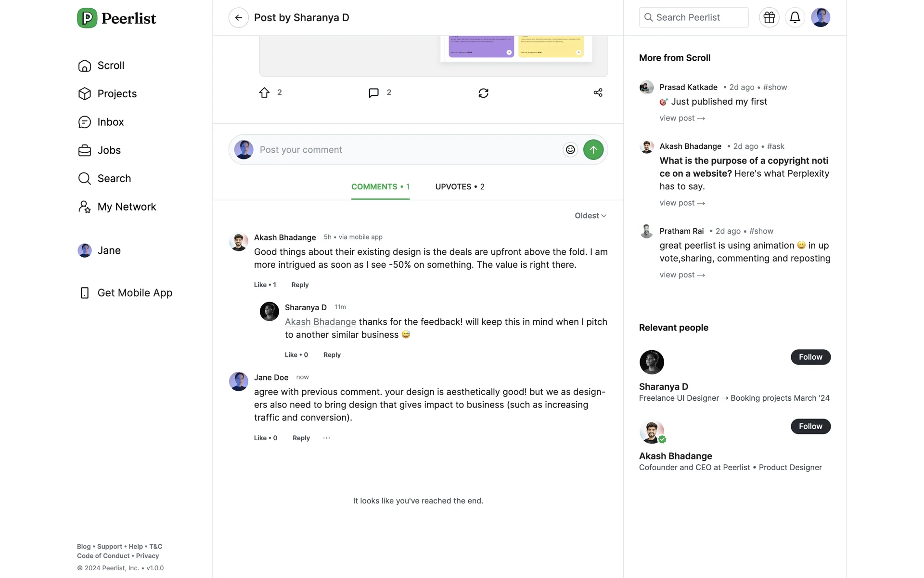The width and height of the screenshot is (924, 578).
Task: Follow Sharanya D
Action: 810,357
